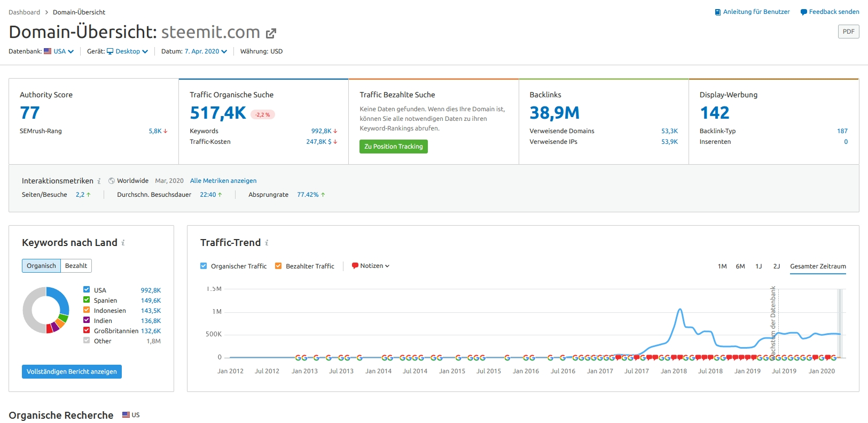Toggle the Organischer Traffic checkbox
The image size is (868, 423).
204,266
